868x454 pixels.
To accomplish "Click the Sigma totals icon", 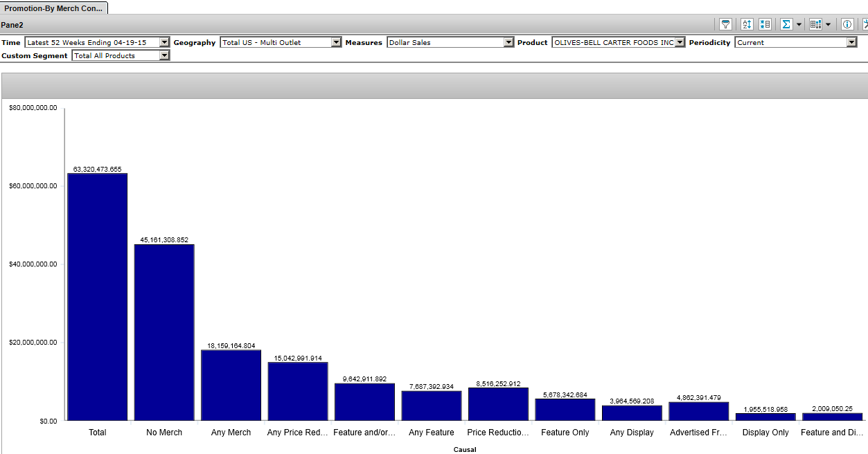I will [x=786, y=24].
